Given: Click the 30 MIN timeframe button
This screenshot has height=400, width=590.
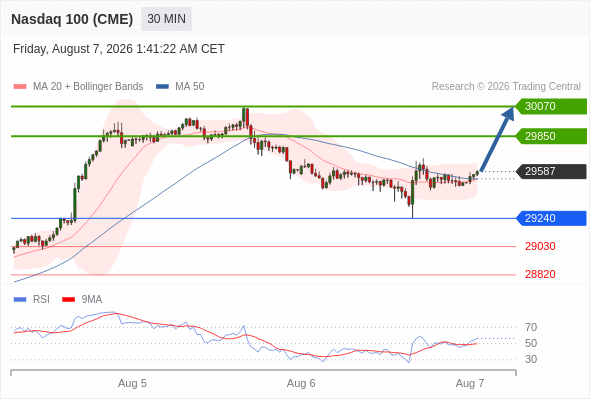Looking at the screenshot, I should coord(166,19).
